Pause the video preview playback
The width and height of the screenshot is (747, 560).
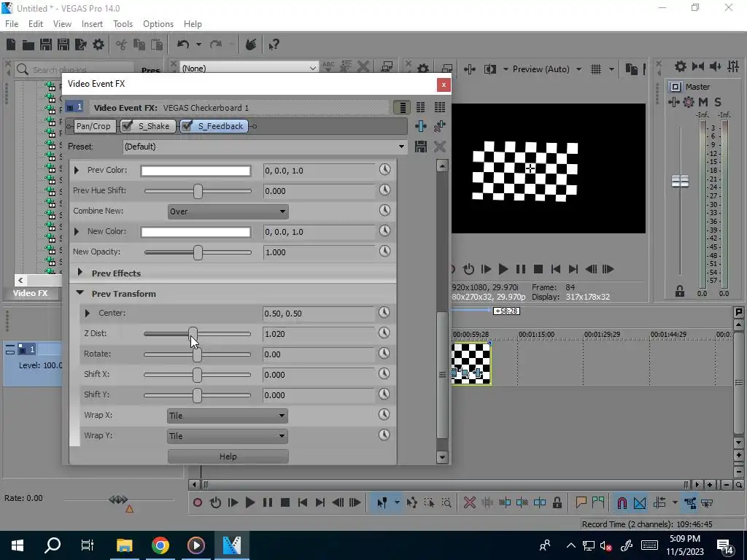click(x=521, y=269)
